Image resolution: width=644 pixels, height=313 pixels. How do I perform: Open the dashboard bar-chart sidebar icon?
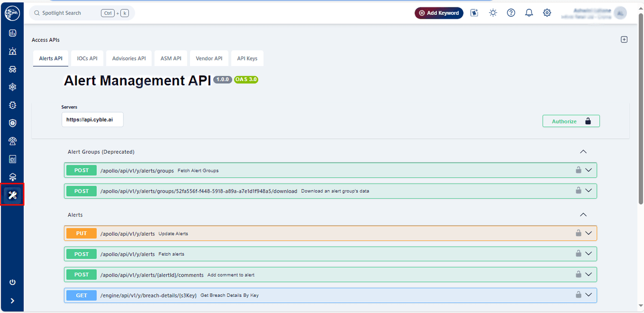(x=12, y=33)
